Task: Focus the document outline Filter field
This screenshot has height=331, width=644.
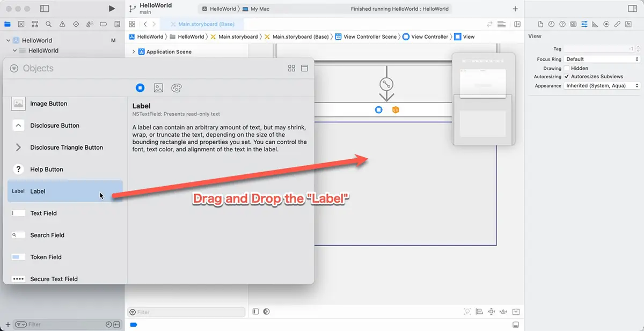Action: pos(186,312)
